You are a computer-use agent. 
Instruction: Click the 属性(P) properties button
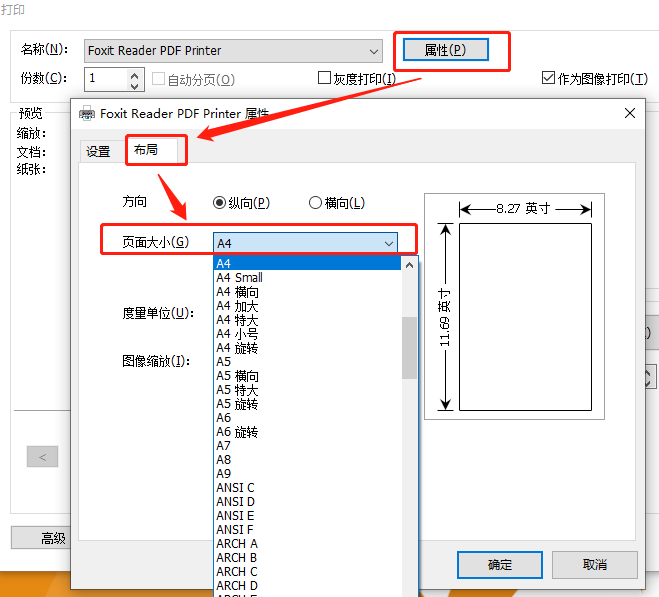coord(445,50)
